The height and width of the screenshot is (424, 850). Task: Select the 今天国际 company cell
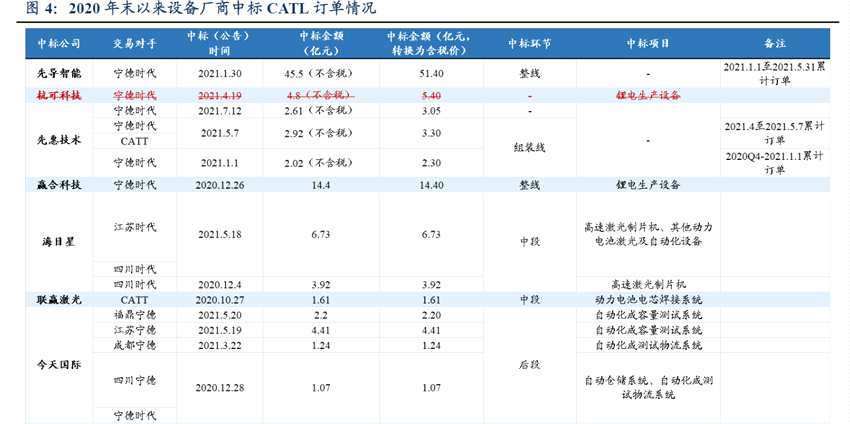(x=59, y=365)
